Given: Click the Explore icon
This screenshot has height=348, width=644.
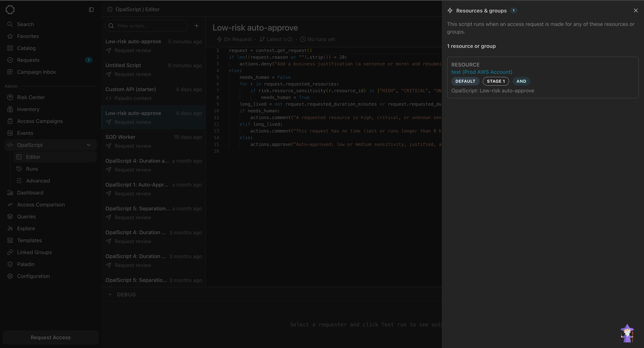Looking at the screenshot, I should 10,229.
